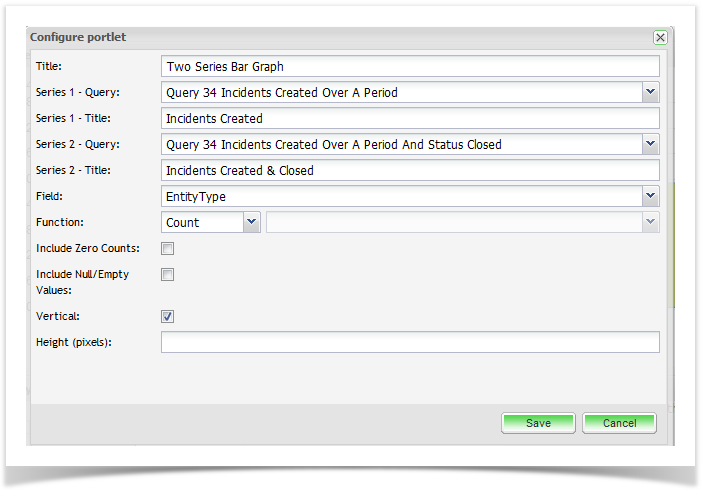Select the Series 1 Query combo box

[x=401, y=93]
